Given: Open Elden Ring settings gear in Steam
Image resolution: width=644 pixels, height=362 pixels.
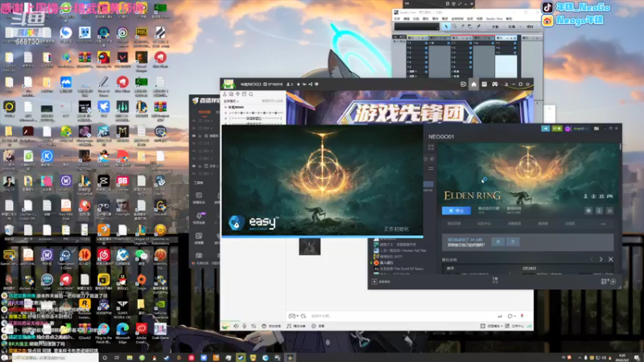Looking at the screenshot, I should [x=588, y=211].
